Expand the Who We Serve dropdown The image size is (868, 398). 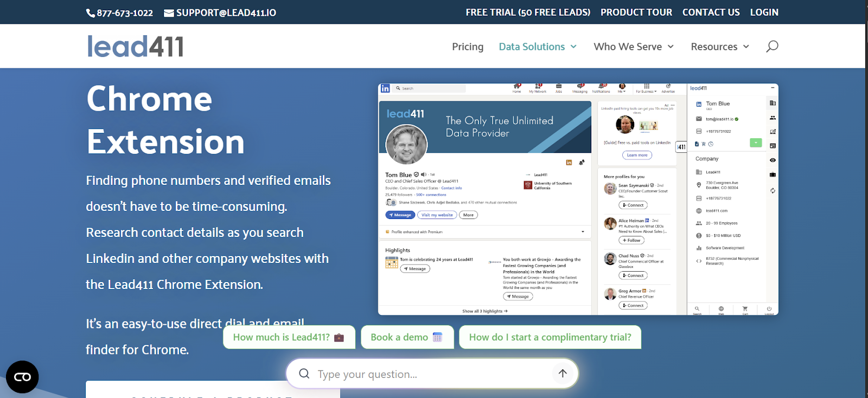coord(634,47)
